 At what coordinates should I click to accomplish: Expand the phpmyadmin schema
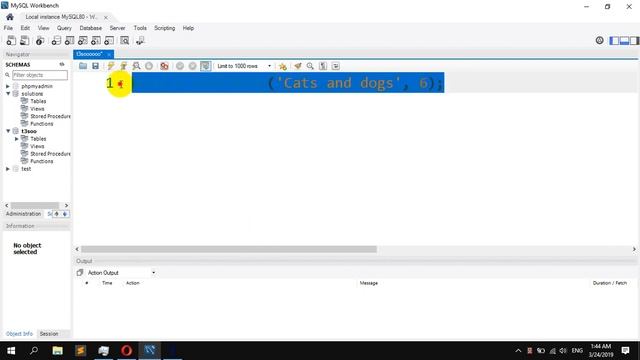click(x=8, y=86)
